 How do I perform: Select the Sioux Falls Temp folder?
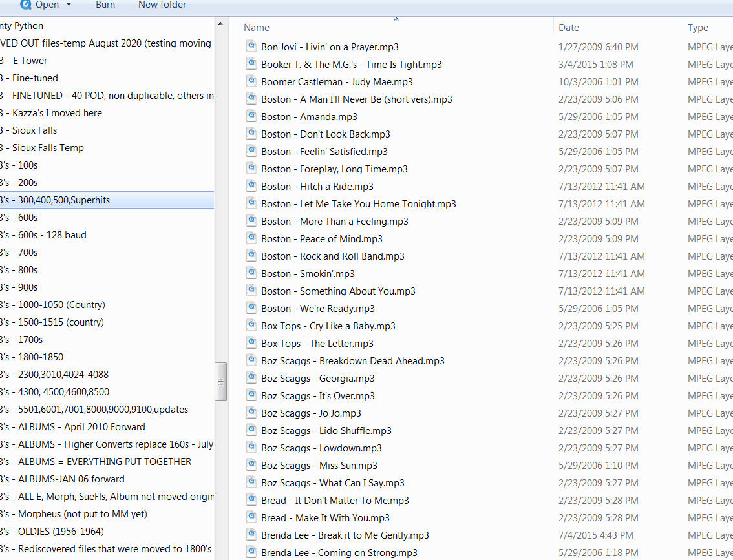pos(48,148)
